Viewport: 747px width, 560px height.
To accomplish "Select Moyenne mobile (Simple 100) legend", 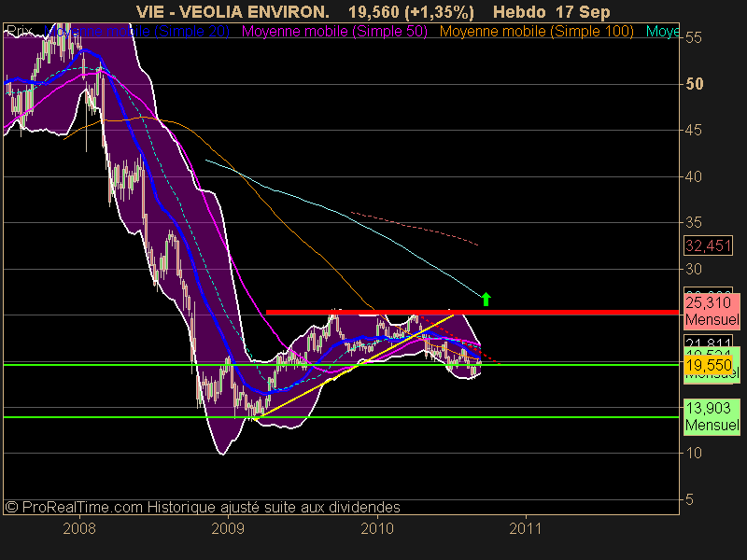I will [x=536, y=32].
